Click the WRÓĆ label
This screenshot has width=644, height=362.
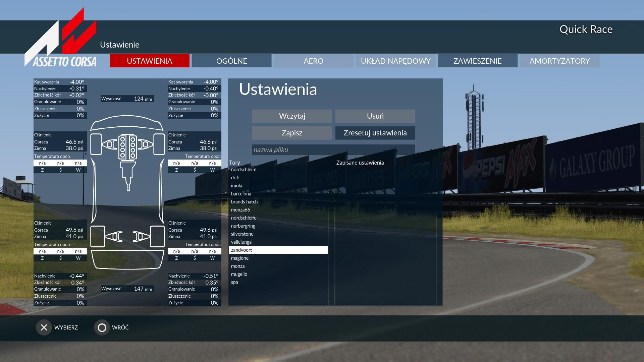120,327
